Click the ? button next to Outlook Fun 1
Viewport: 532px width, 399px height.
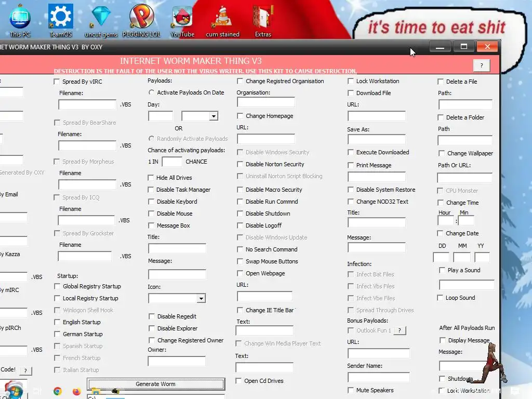[x=400, y=330]
